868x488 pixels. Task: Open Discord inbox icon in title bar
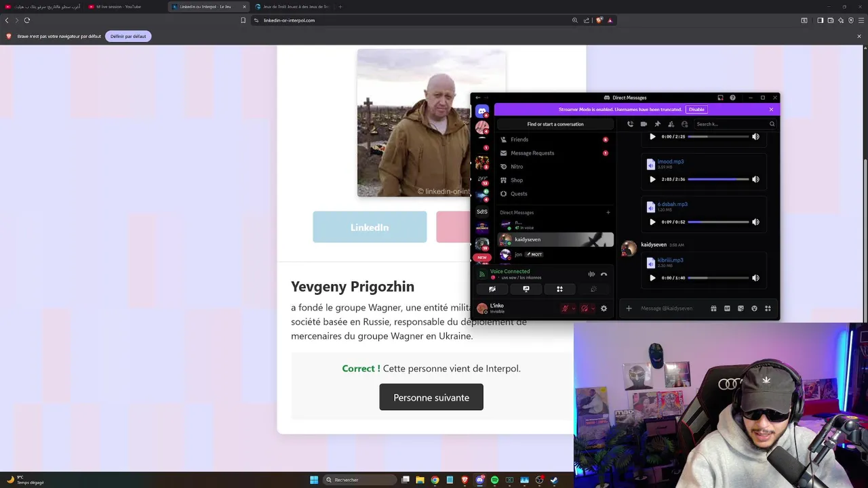point(720,98)
